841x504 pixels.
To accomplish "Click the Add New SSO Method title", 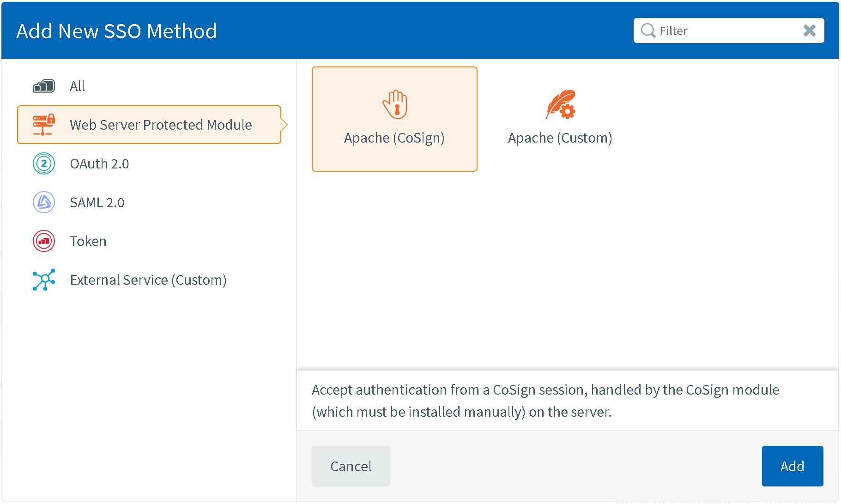I will 116,31.
